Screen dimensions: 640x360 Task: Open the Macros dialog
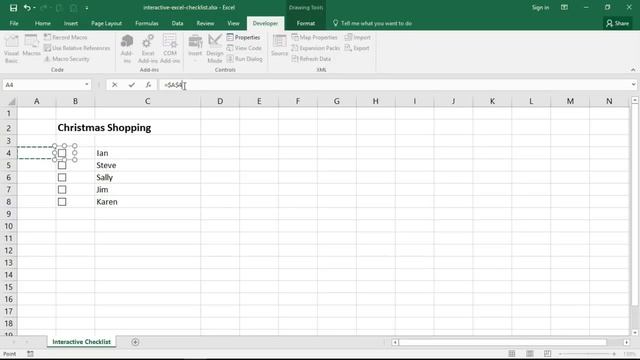tap(31, 46)
